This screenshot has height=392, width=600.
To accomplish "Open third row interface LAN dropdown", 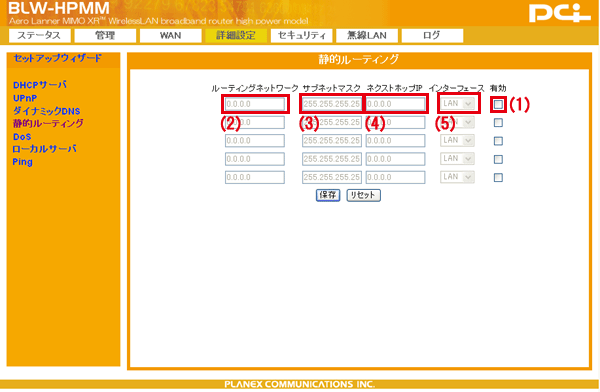I will tap(457, 140).
